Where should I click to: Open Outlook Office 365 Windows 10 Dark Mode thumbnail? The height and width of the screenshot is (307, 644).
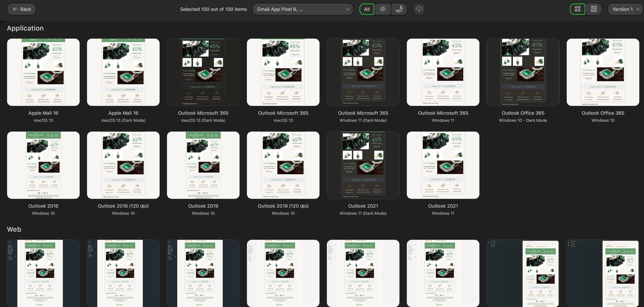pyautogui.click(x=523, y=72)
